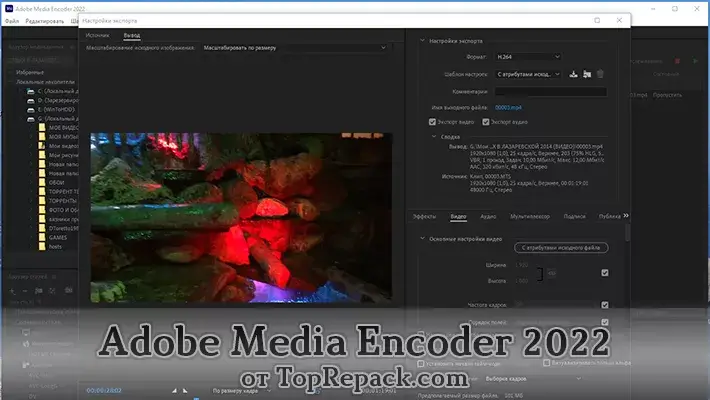Set in-point marker icon below preview
The width and height of the screenshot is (710, 400).
click(174, 390)
